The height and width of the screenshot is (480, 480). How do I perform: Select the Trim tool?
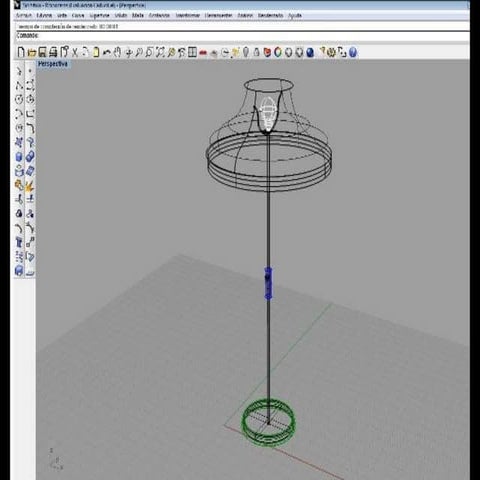[x=19, y=200]
